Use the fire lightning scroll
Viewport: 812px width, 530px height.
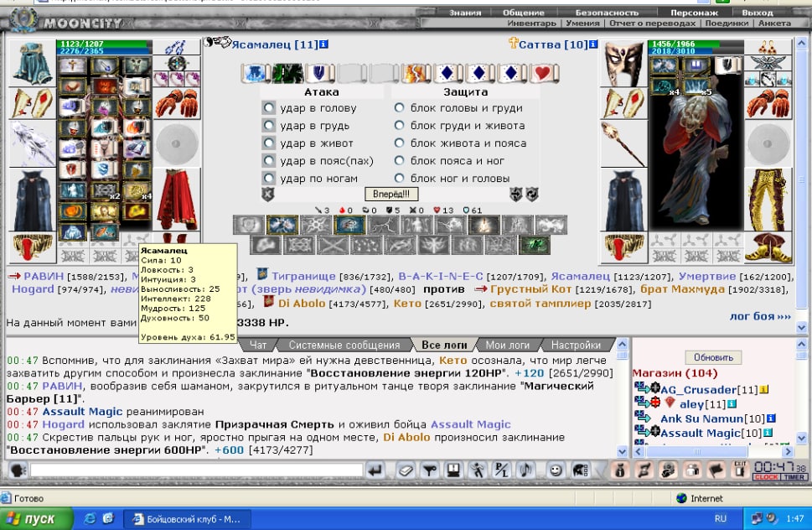click(x=416, y=73)
